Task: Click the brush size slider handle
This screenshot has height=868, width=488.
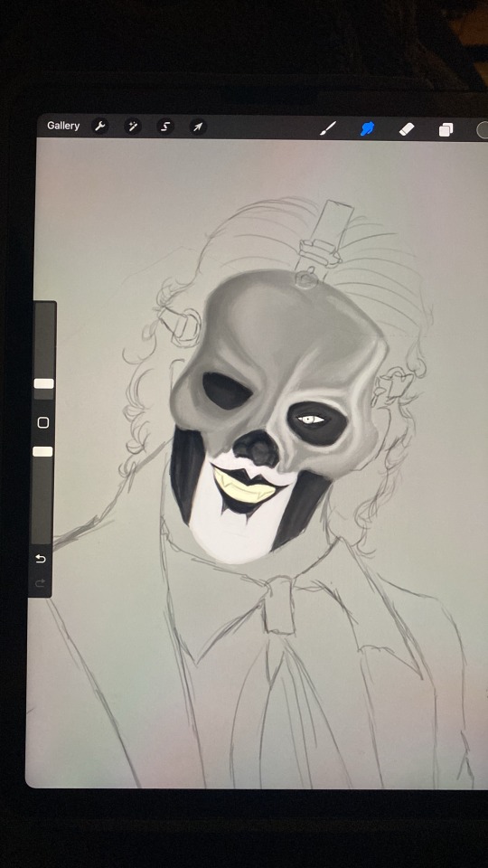Action: coord(43,383)
